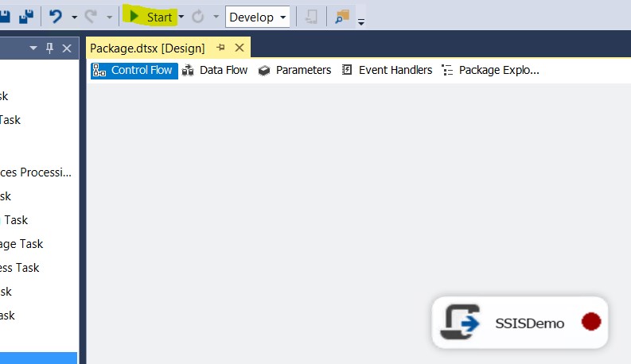Open the Develop configuration combo box

pyautogui.click(x=258, y=17)
